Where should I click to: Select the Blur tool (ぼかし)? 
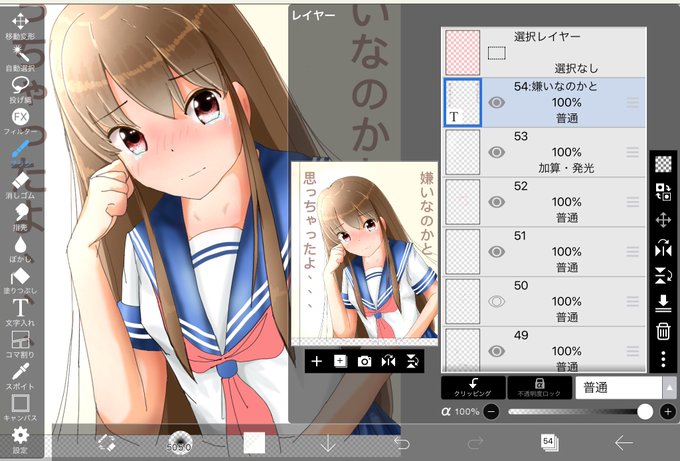[x=20, y=249]
